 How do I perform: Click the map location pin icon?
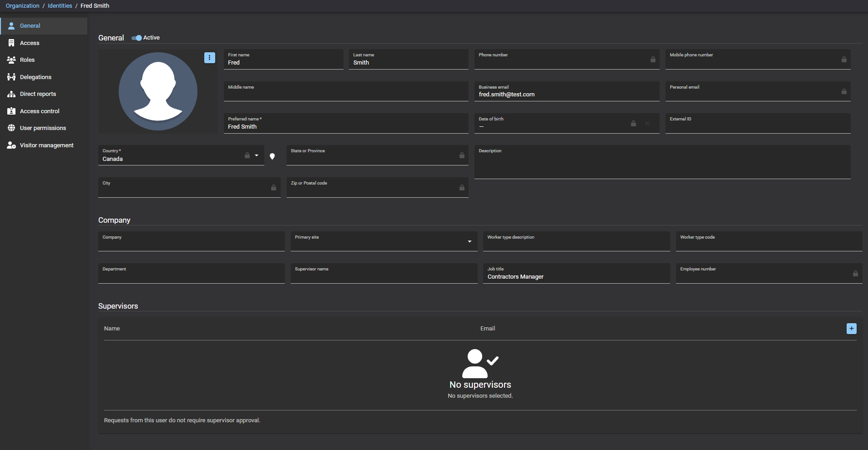tap(272, 156)
